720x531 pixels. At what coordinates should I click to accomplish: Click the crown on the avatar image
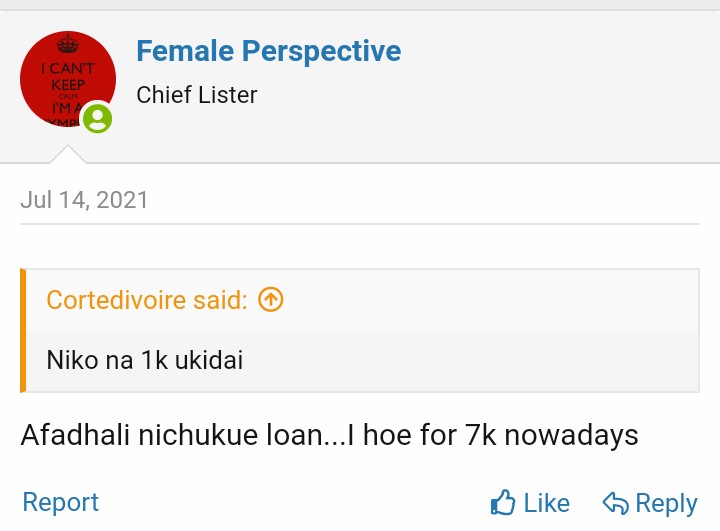click(68, 44)
